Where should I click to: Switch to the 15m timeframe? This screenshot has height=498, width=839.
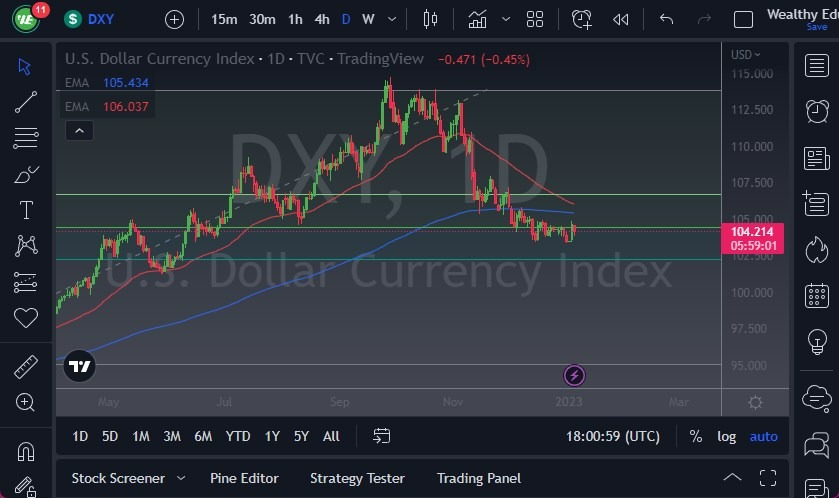click(x=224, y=19)
